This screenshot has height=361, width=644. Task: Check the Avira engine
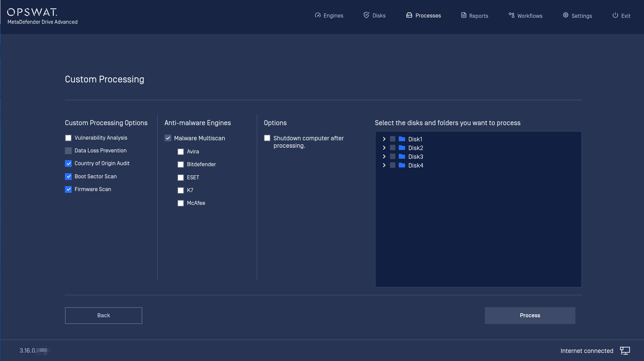pyautogui.click(x=181, y=152)
